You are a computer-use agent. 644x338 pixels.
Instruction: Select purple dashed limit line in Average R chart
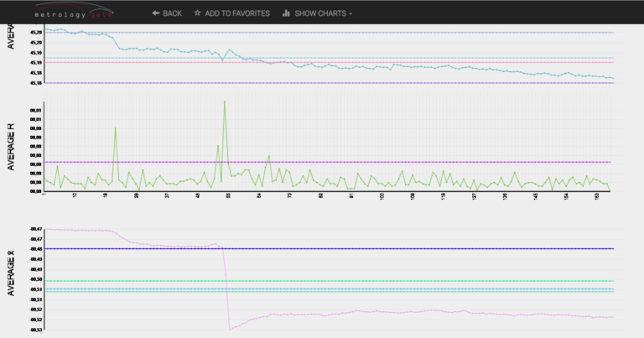pyautogui.click(x=377, y=162)
